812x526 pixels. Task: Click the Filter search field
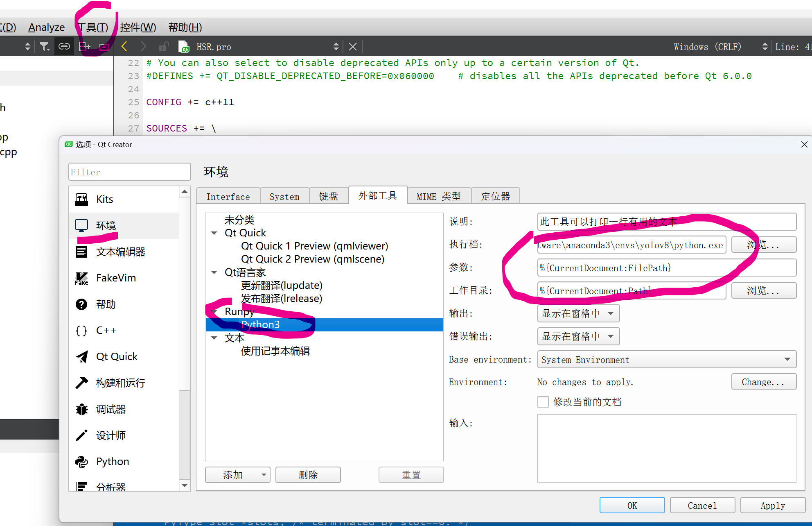click(x=129, y=172)
